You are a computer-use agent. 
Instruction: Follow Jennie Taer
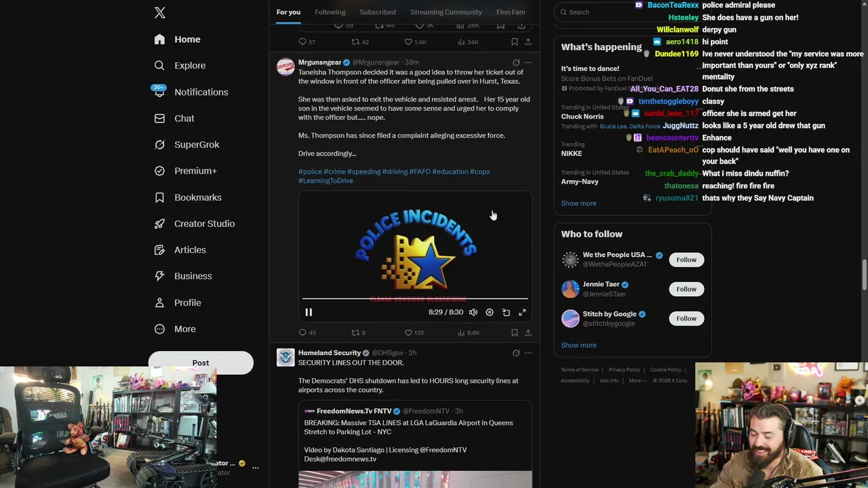point(686,289)
